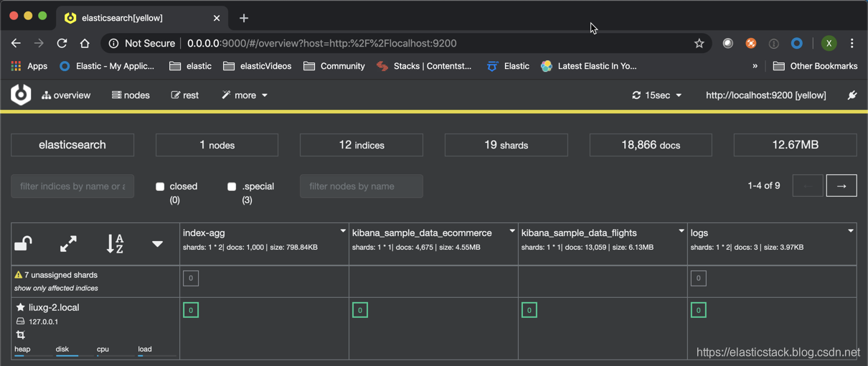Screen dimensions: 868x366
Task: Open the logs index dropdown
Action: pos(851,231)
